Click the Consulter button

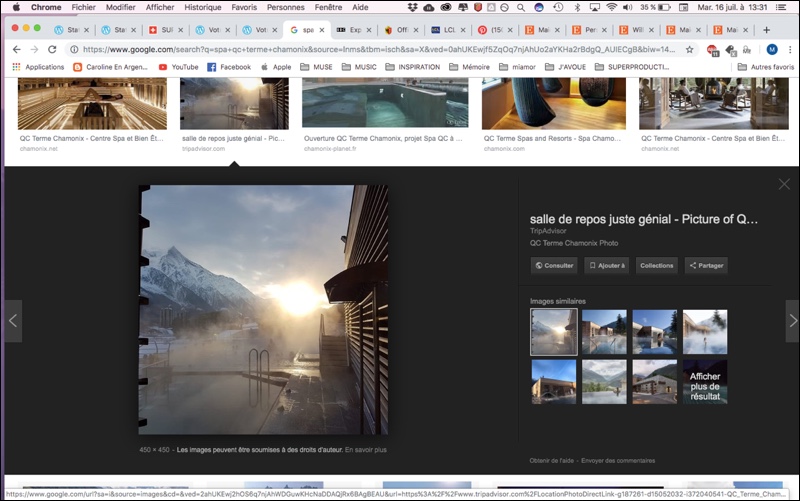(x=554, y=266)
